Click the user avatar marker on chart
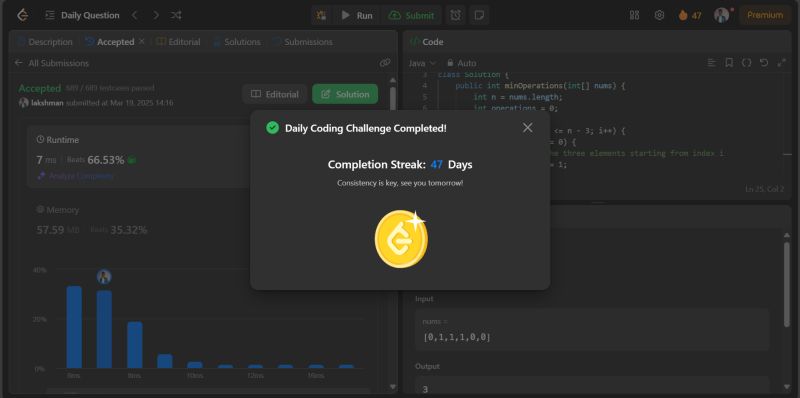The width and height of the screenshot is (800, 398). pyautogui.click(x=104, y=277)
